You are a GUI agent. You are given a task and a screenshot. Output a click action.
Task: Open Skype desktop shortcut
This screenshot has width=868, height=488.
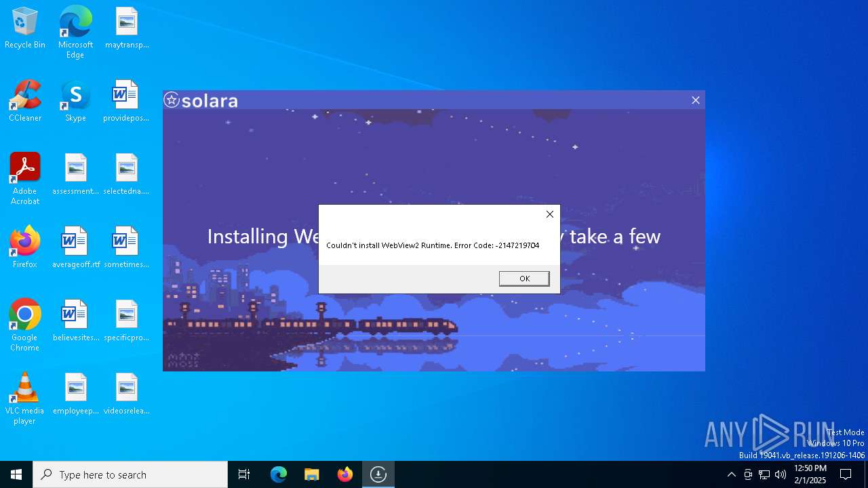75,101
